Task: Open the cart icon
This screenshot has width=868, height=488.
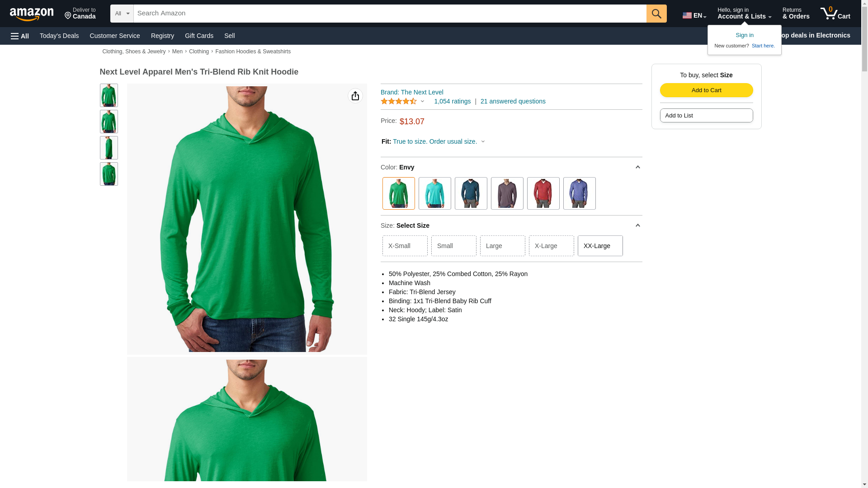Action: (835, 14)
